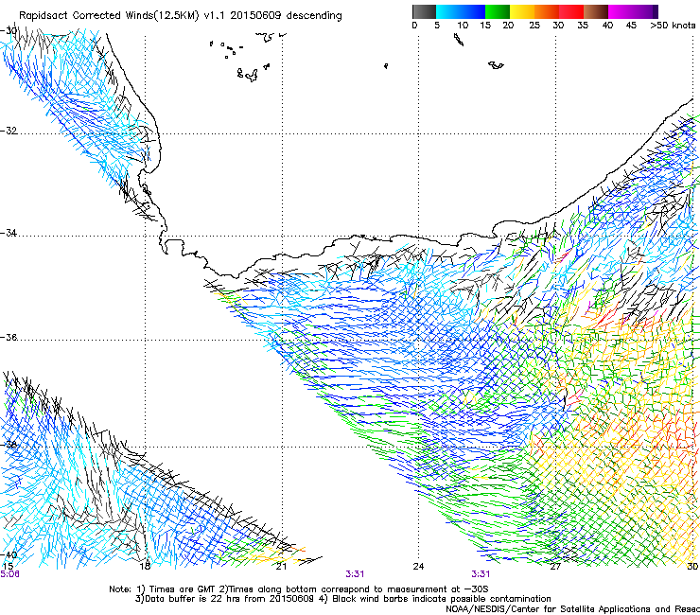Viewport: 700px width, 615px height.
Task: Click the legend scale value '35'
Action: (583, 26)
